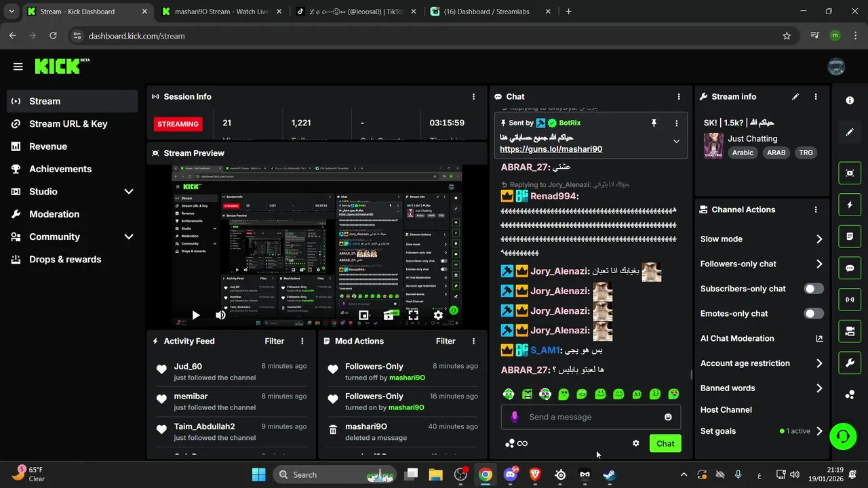Image resolution: width=868 pixels, height=488 pixels.
Task: Open stream preview settings gear
Action: click(x=438, y=315)
